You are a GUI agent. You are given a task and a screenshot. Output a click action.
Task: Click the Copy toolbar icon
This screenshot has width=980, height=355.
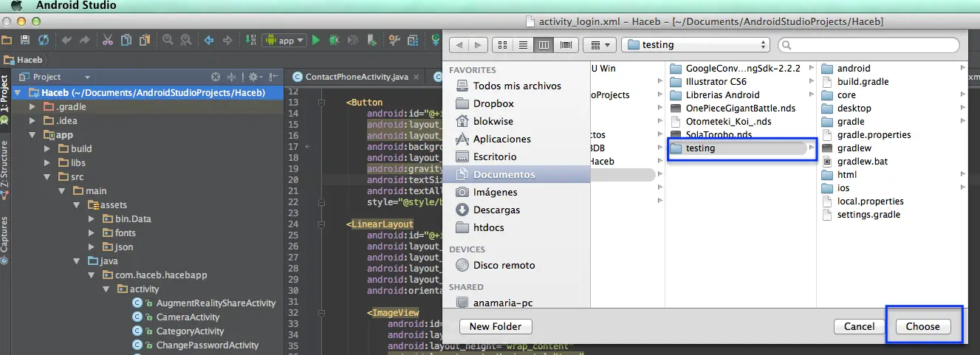126,40
